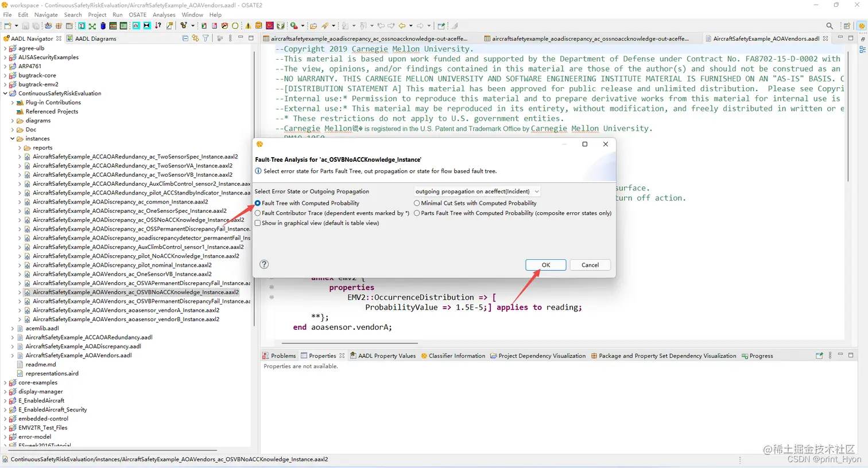Click the green table toolbar icon
868x468 pixels.
point(123,26)
